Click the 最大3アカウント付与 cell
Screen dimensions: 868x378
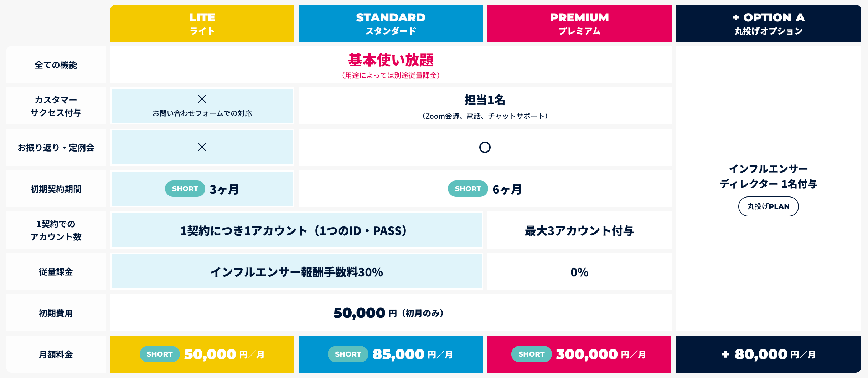pos(579,231)
